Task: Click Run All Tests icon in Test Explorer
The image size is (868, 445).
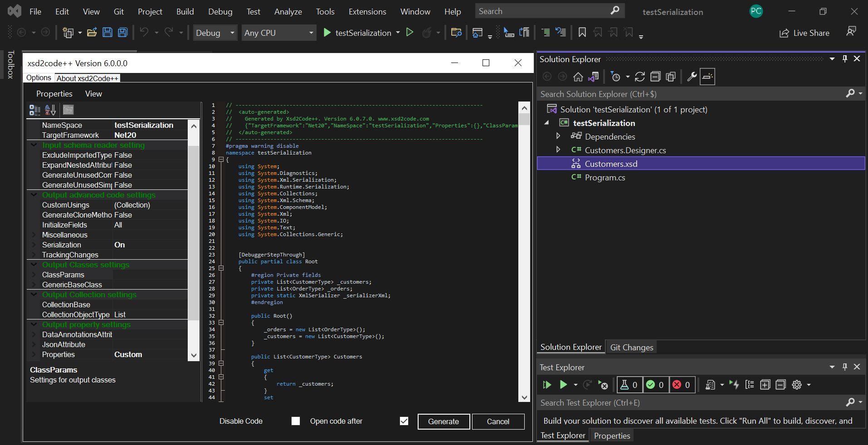Action: (x=547, y=385)
